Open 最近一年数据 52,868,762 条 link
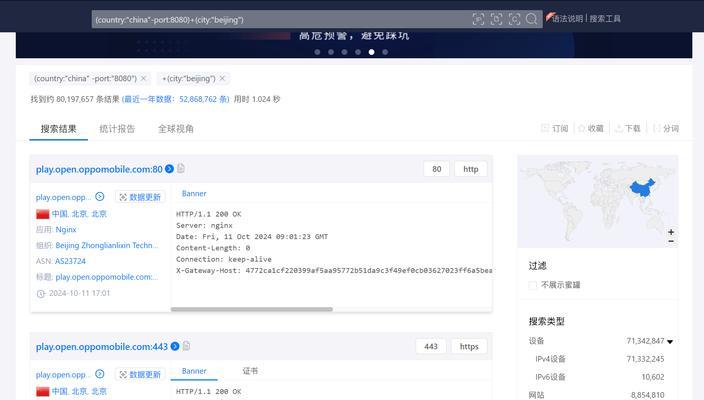Screen dimensions: 704x400 pos(176,99)
